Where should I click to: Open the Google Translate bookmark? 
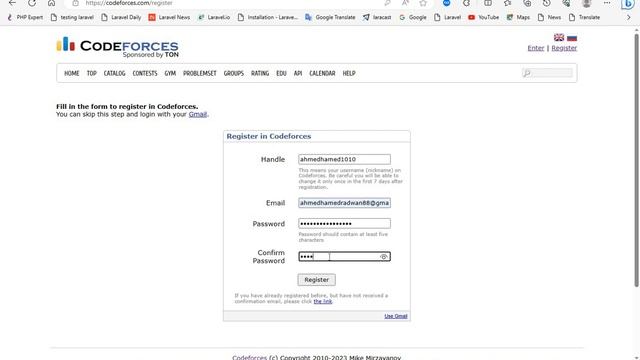(x=330, y=17)
